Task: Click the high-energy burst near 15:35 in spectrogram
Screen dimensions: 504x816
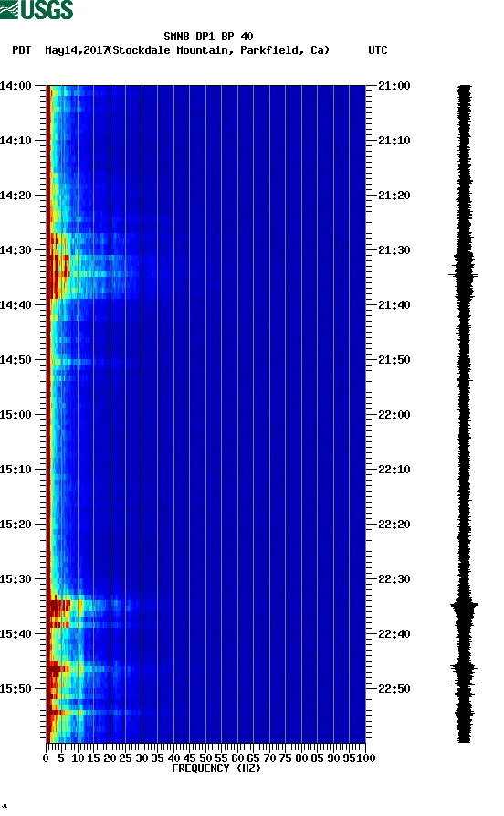Action: [58, 606]
